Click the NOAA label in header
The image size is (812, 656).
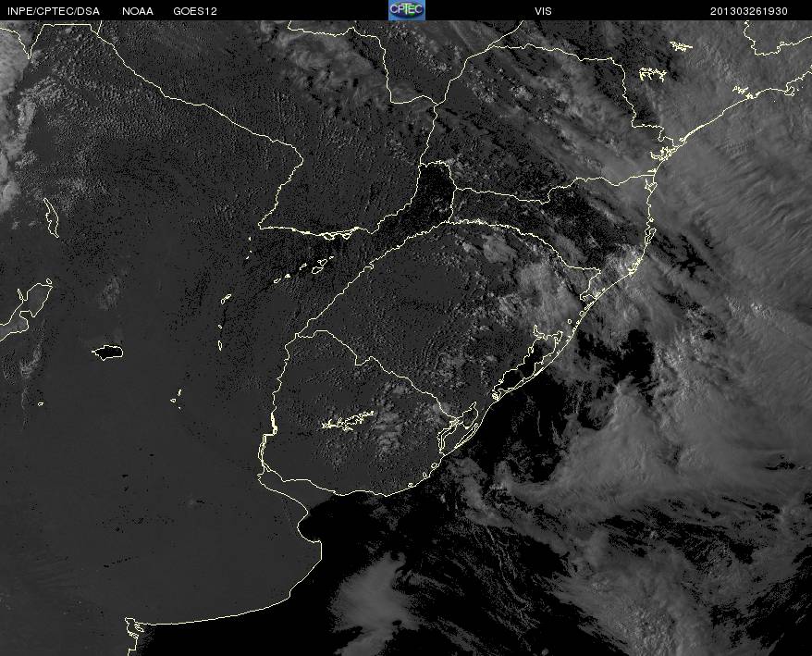coord(138,11)
